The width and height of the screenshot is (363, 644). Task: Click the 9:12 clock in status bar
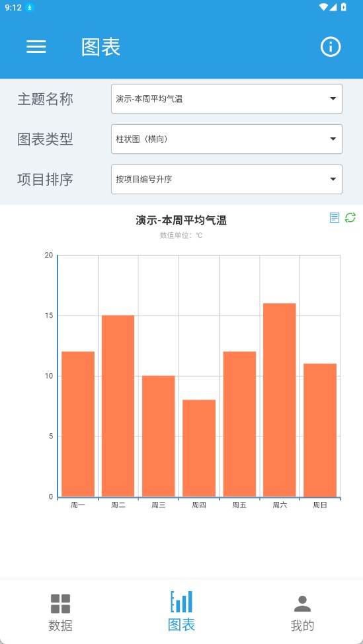pos(13,7)
